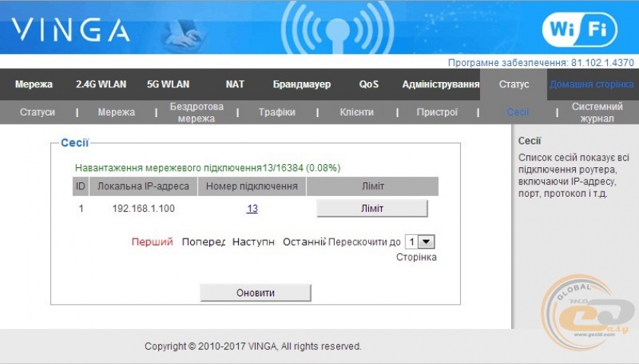The width and height of the screenshot is (639, 364).
Task: Go to Домашня сторінка link
Action: 591,84
